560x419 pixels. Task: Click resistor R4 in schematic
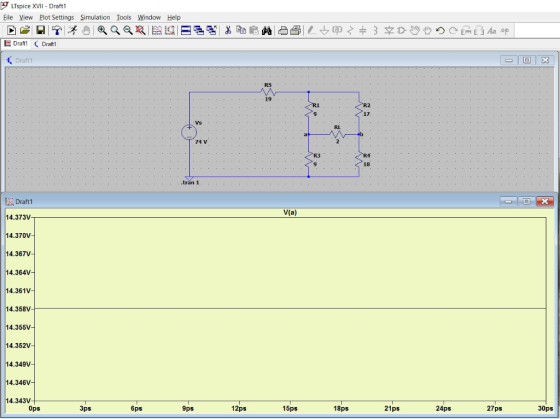pos(359,160)
